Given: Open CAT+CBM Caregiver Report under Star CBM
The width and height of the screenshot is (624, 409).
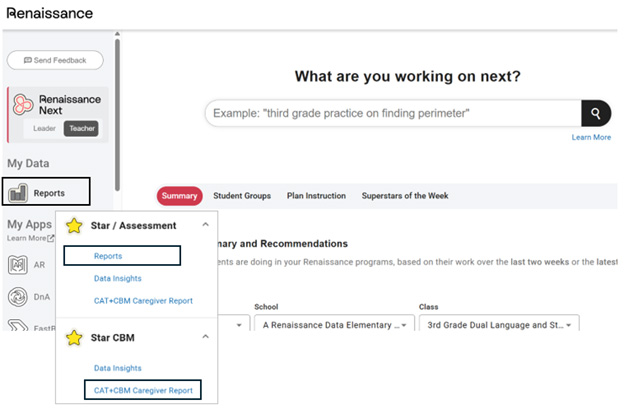Looking at the screenshot, I should click(143, 390).
